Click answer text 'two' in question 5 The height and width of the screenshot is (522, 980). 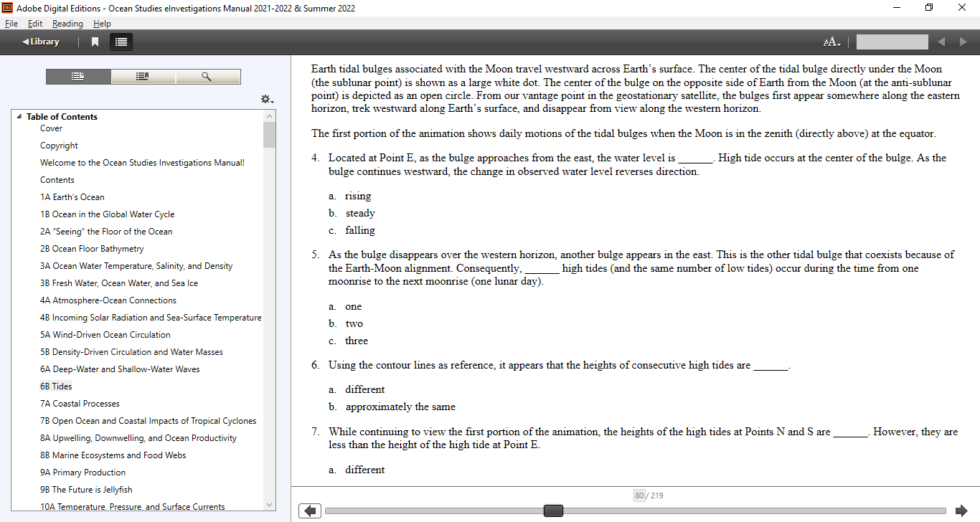click(354, 323)
